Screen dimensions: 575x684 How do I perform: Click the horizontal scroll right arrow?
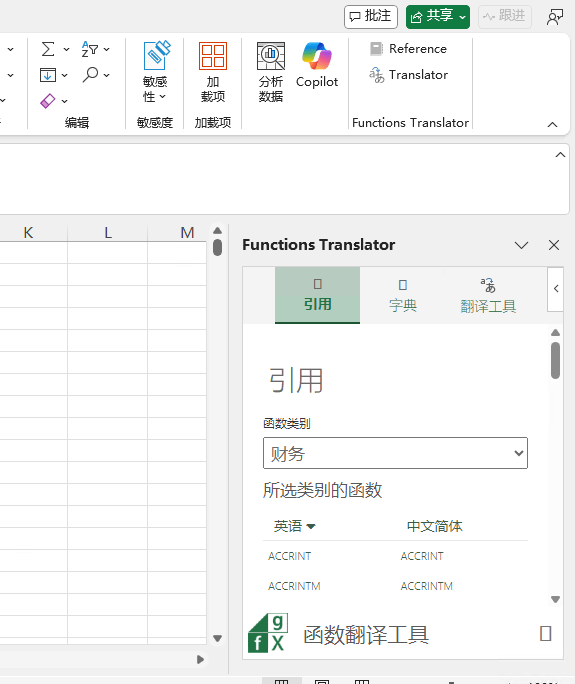point(200,659)
